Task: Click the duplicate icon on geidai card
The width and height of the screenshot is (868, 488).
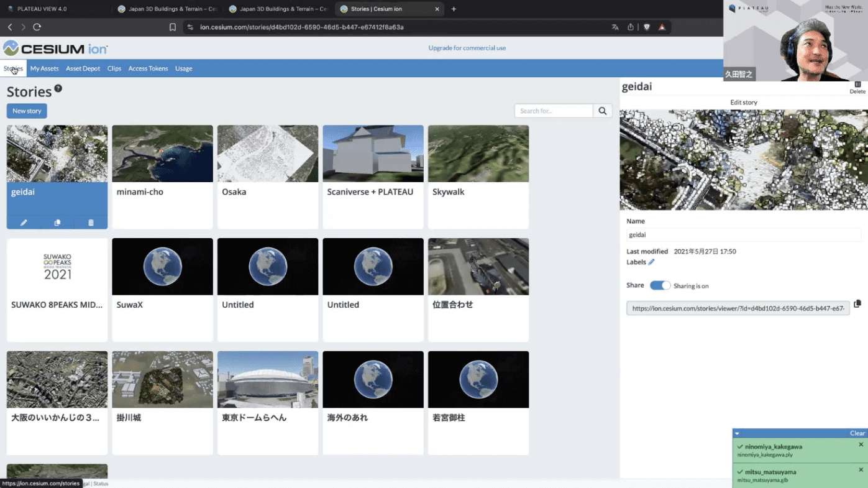Action: 57,223
